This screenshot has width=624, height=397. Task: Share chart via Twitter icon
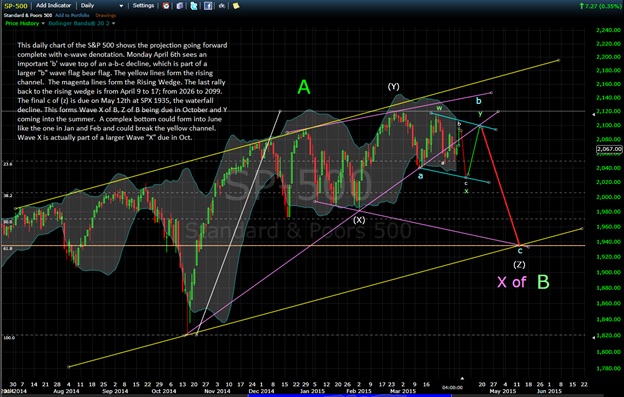pos(194,6)
